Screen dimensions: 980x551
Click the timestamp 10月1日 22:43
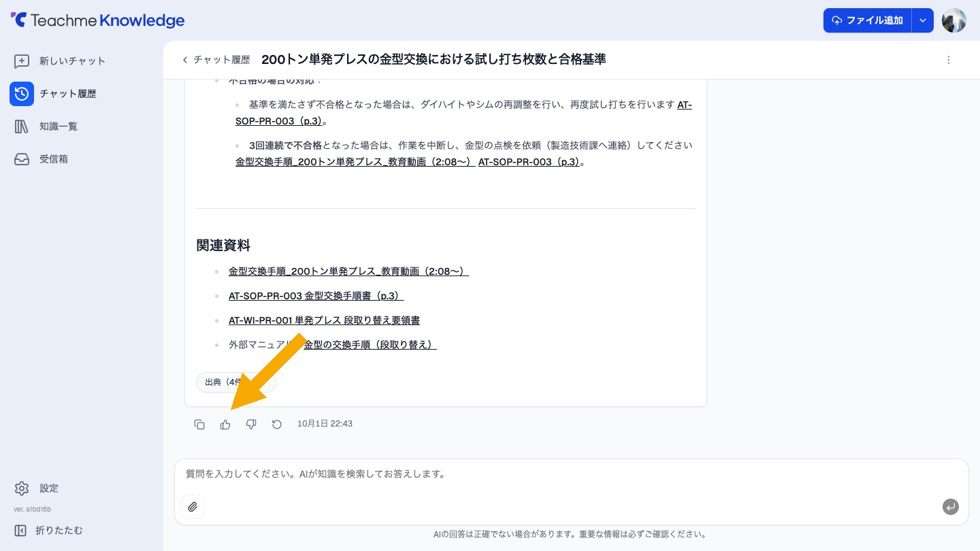[325, 424]
